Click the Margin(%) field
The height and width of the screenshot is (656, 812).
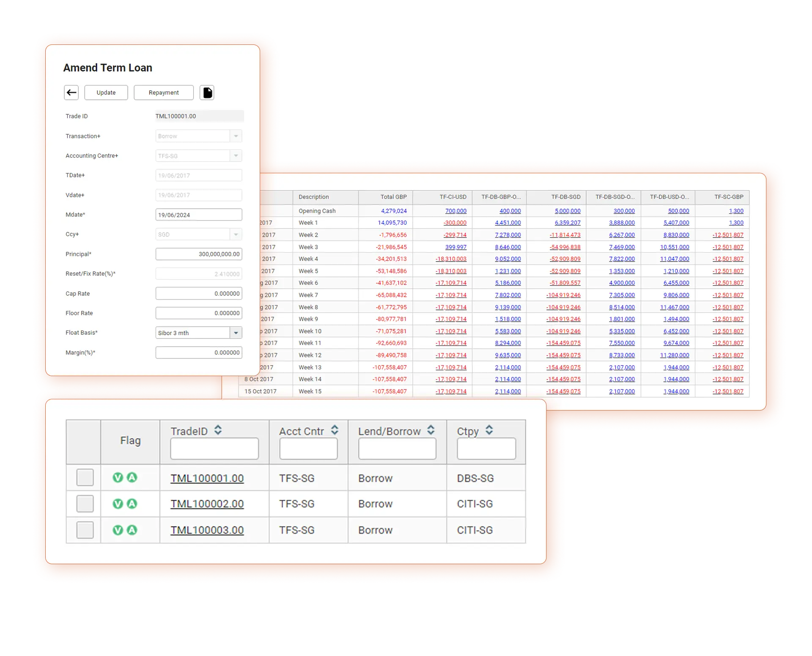199,352
